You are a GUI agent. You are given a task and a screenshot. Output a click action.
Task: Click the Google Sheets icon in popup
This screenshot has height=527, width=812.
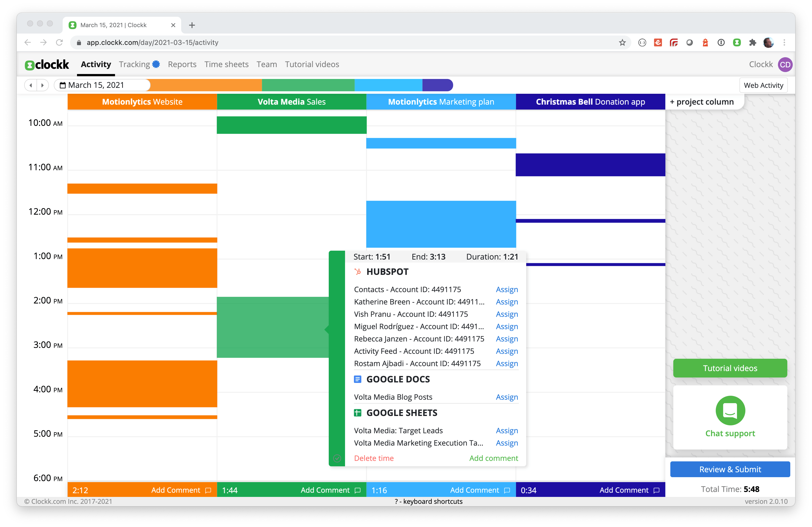358,413
